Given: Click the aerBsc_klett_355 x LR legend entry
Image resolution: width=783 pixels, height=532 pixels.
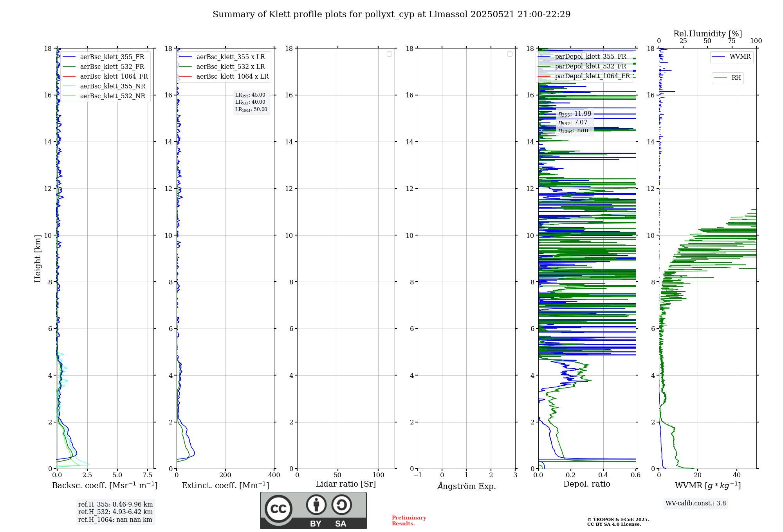Looking at the screenshot, I should pos(222,57).
